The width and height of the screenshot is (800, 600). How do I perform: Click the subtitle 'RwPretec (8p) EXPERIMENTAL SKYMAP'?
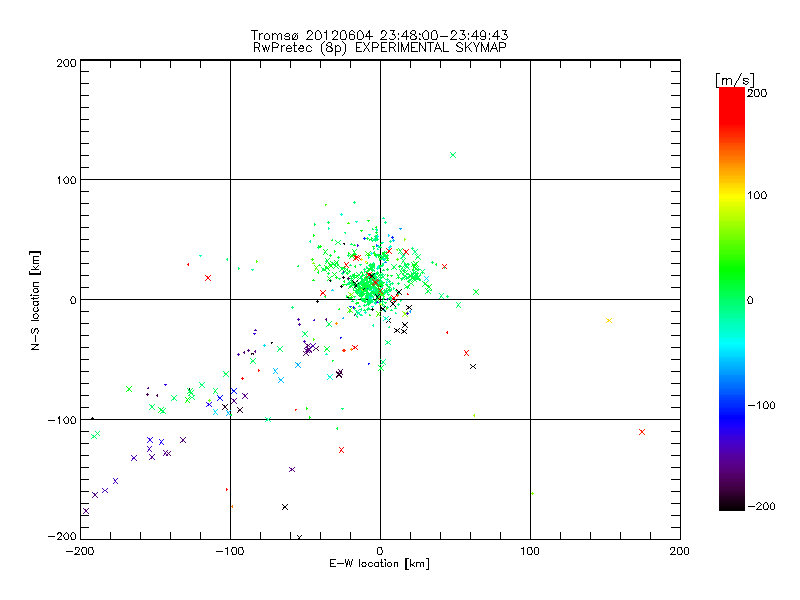(x=380, y=48)
